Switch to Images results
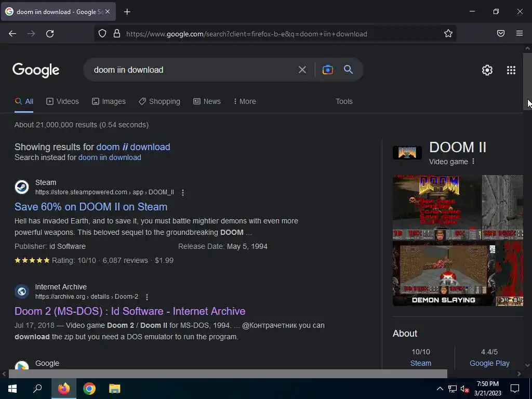Image resolution: width=532 pixels, height=399 pixels. pyautogui.click(x=109, y=101)
